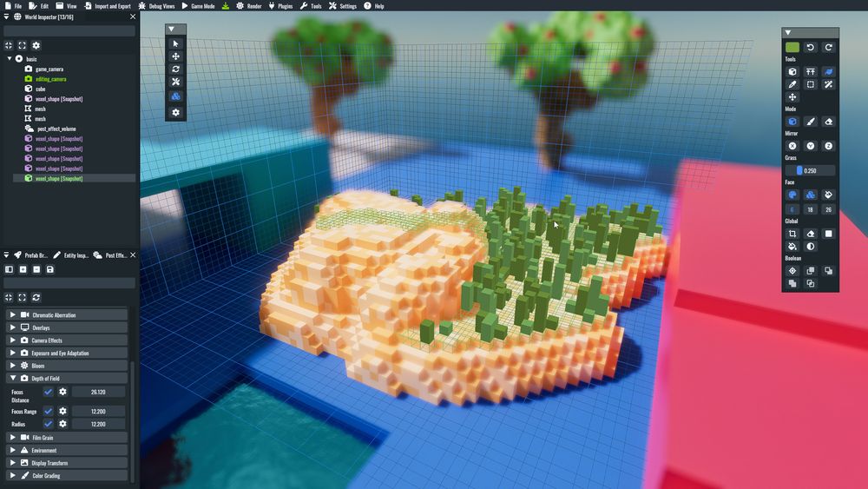
Task: Select the magic wand tool
Action: pos(829,85)
